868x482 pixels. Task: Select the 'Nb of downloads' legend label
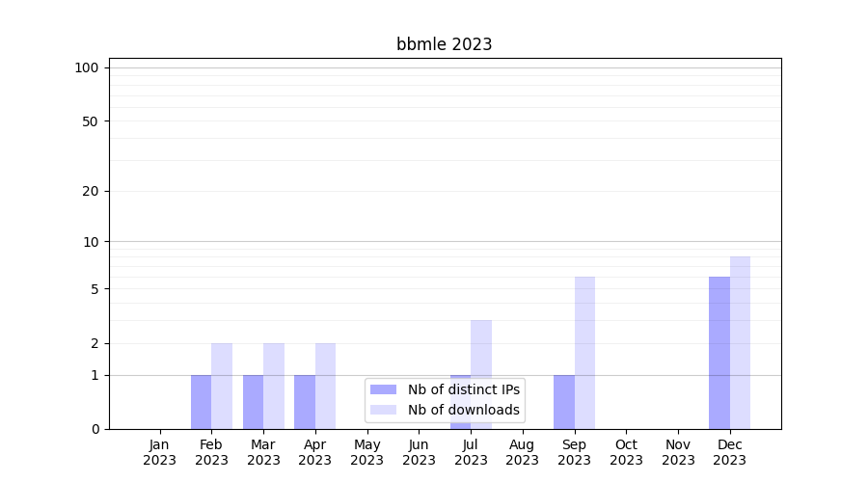[x=463, y=410]
